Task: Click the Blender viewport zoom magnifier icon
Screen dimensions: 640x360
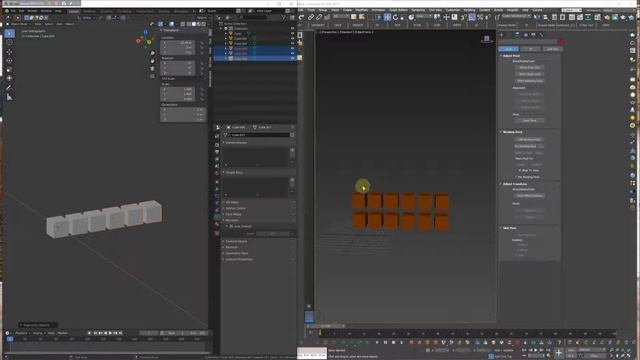Action: click(x=152, y=53)
